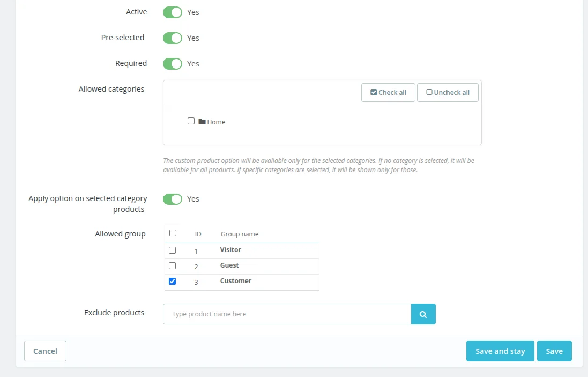The width and height of the screenshot is (588, 377).
Task: Disable the Active toggle
Action: click(172, 12)
